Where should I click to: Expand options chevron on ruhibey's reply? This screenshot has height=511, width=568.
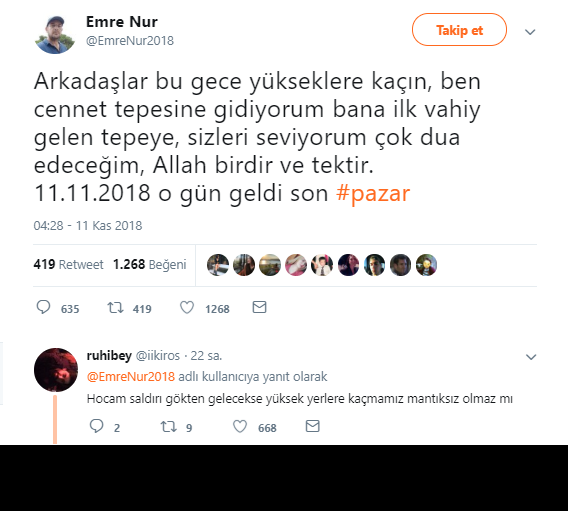(531, 357)
